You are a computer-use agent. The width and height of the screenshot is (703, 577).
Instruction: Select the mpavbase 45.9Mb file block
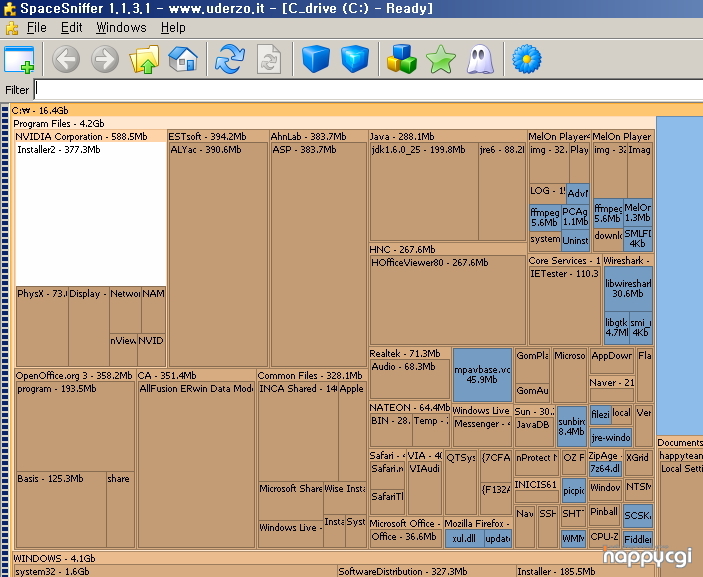(482, 375)
